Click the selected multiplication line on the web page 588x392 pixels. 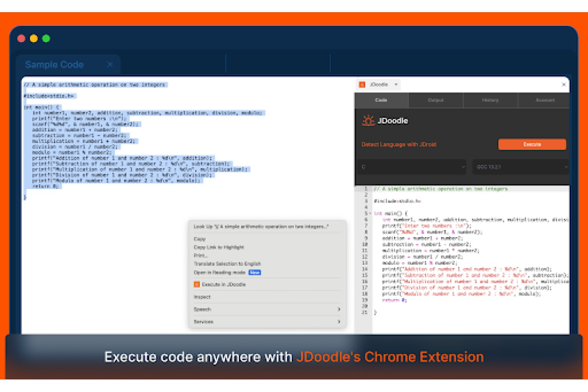pos(83,141)
